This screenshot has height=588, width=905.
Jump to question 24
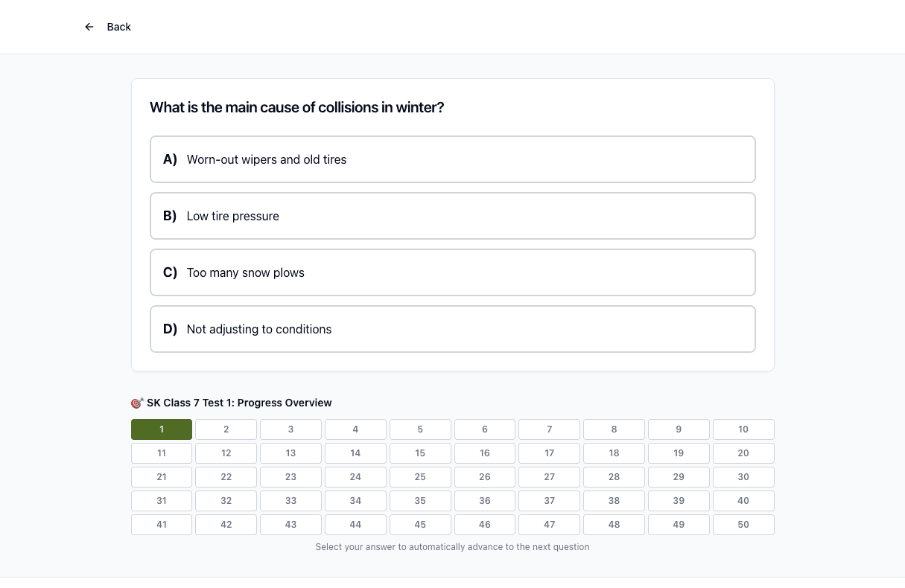click(x=355, y=477)
